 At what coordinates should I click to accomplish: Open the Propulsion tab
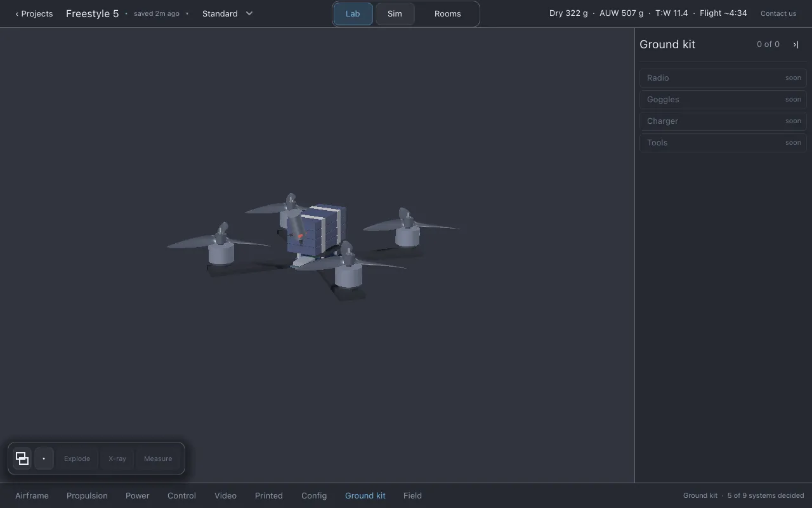pyautogui.click(x=87, y=495)
